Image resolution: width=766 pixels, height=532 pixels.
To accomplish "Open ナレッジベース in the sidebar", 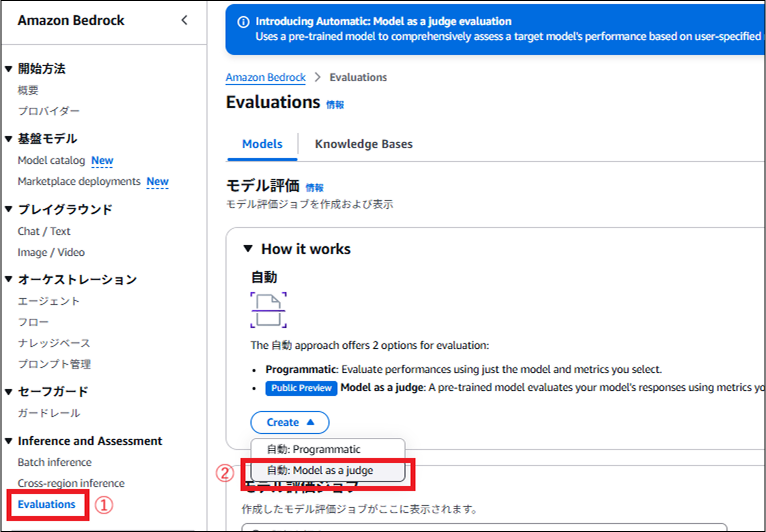I will [x=54, y=343].
